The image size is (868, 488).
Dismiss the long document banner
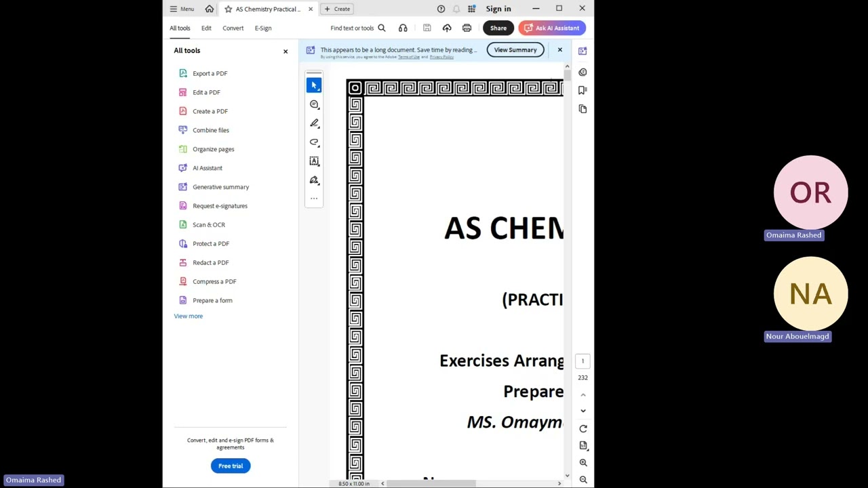click(x=559, y=49)
